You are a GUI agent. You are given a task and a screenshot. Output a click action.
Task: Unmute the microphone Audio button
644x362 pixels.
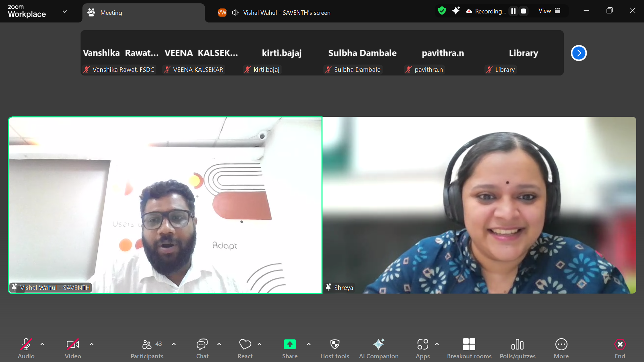(26, 348)
